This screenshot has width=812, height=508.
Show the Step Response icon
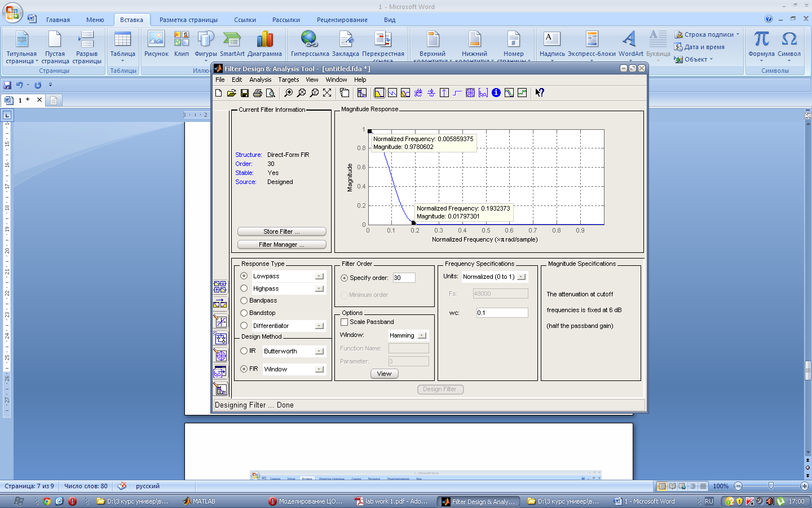[457, 93]
